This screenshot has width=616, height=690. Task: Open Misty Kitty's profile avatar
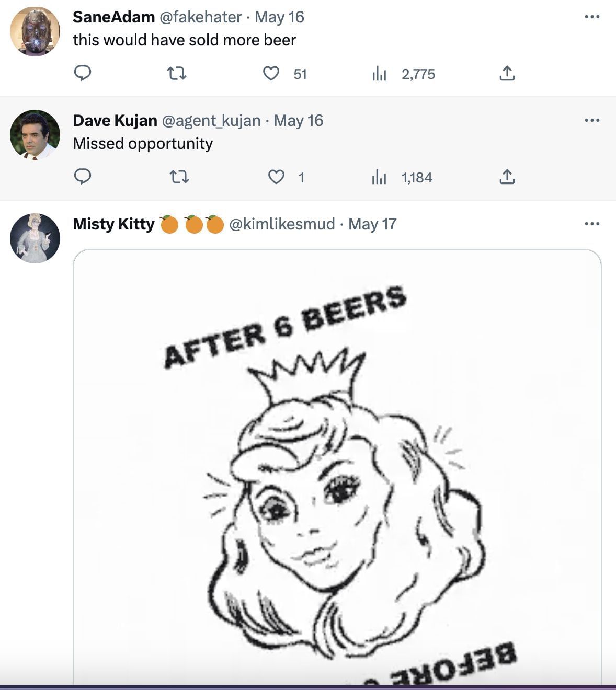point(35,238)
